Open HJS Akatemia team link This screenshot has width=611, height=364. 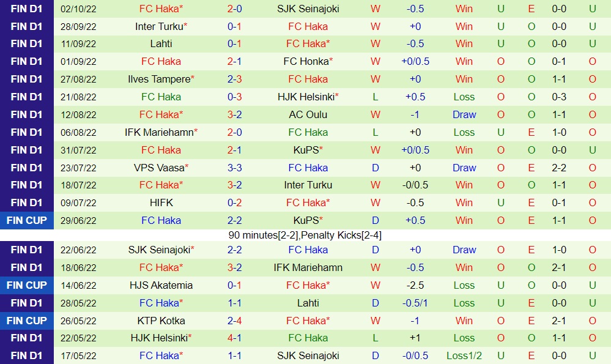(161, 285)
